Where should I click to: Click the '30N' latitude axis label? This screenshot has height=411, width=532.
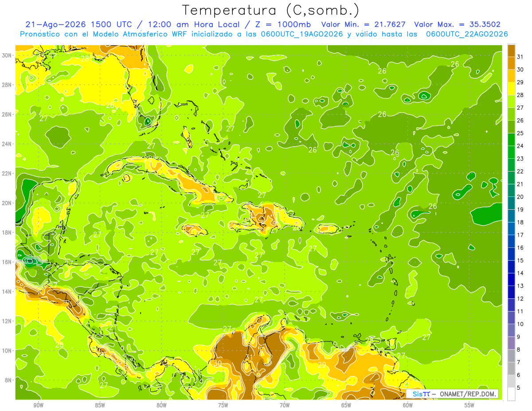(7, 55)
